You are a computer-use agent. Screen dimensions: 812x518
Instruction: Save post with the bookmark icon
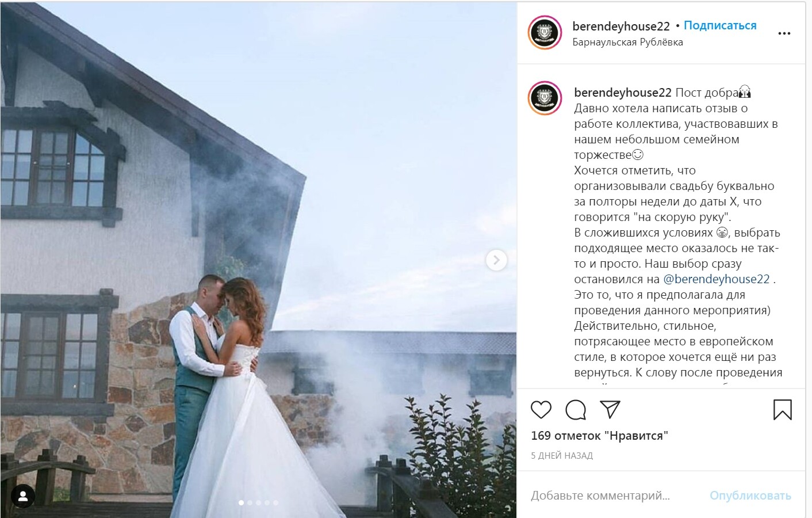click(782, 410)
